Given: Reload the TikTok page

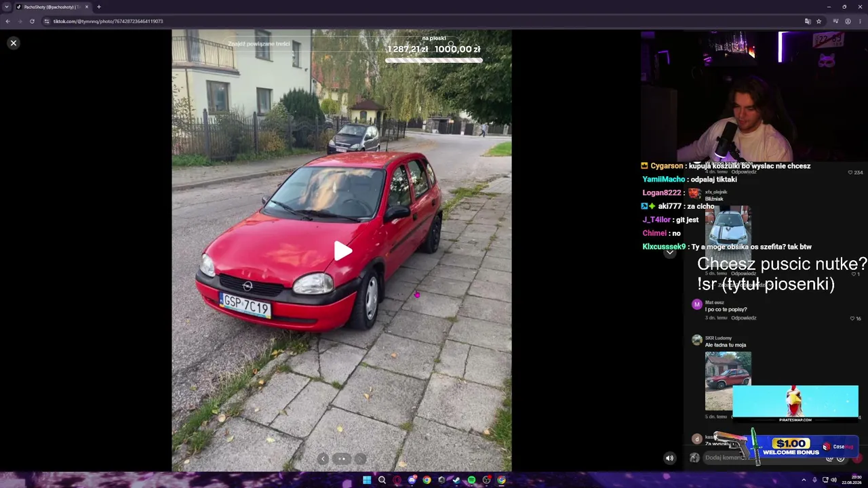Looking at the screenshot, I should click(x=32, y=21).
